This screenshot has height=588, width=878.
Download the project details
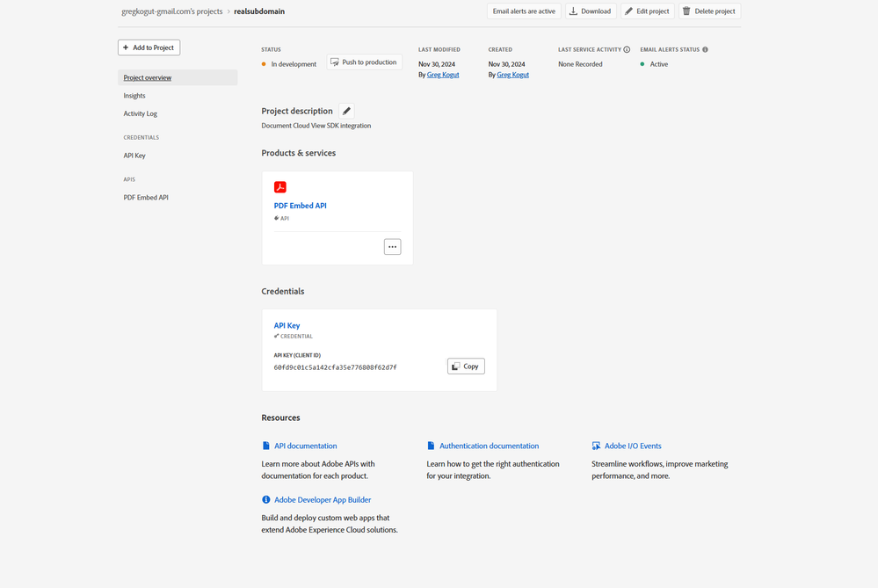[591, 11]
